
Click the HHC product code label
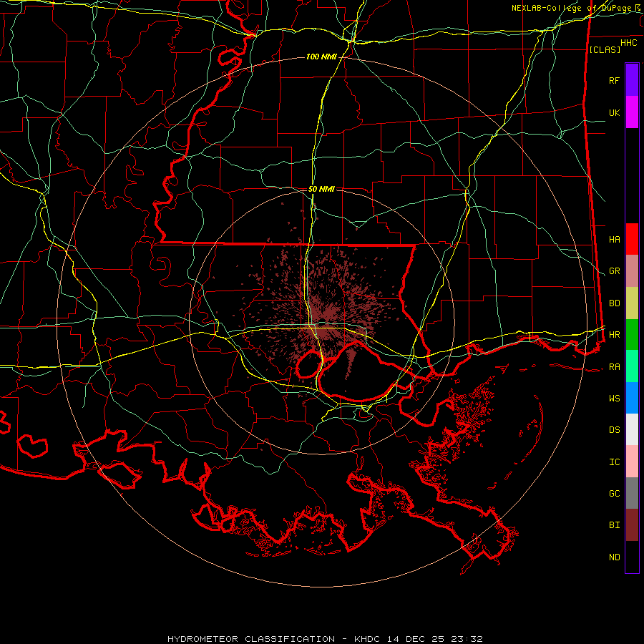[629, 43]
